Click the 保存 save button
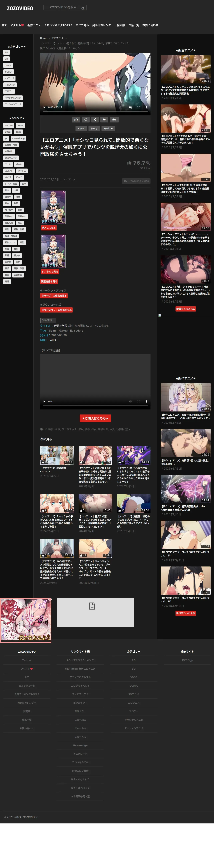The width and height of the screenshot is (214, 868). pyautogui.click(x=114, y=120)
